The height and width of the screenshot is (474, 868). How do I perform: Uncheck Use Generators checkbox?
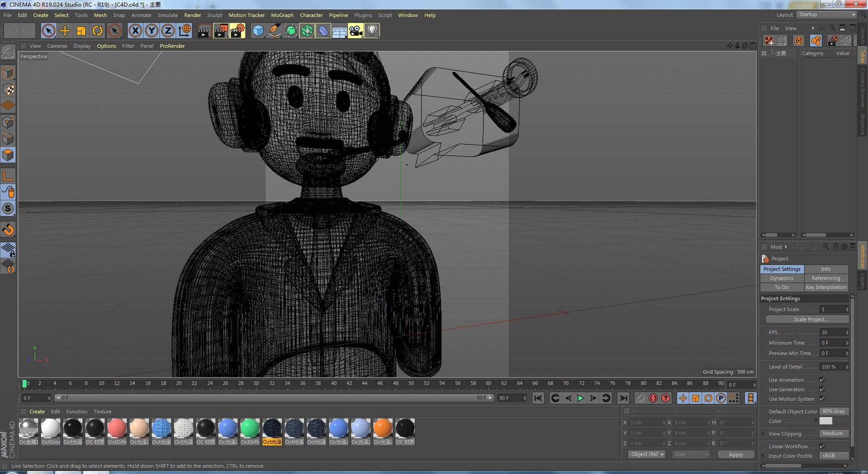[x=822, y=389]
